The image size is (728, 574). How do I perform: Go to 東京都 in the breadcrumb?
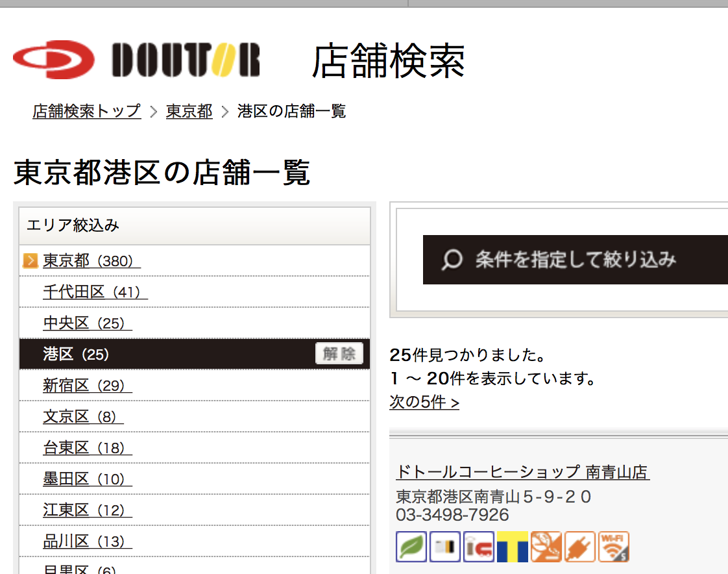coord(189,112)
